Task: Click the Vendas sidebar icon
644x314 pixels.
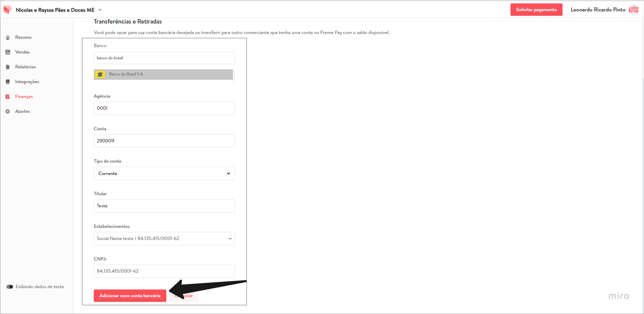Action: tap(8, 52)
